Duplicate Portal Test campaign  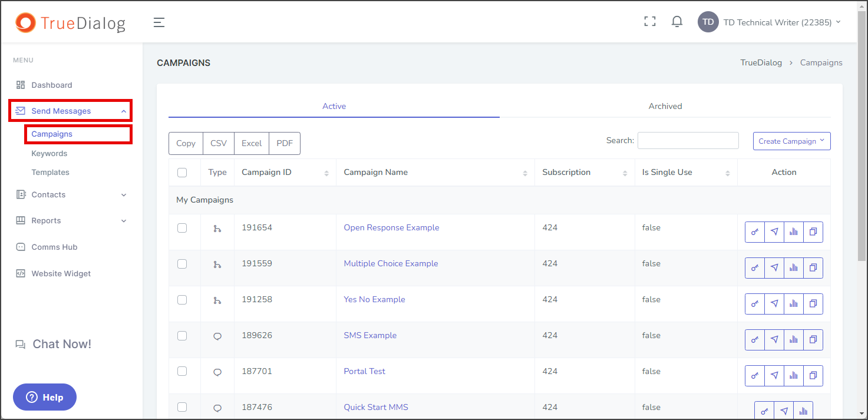813,376
